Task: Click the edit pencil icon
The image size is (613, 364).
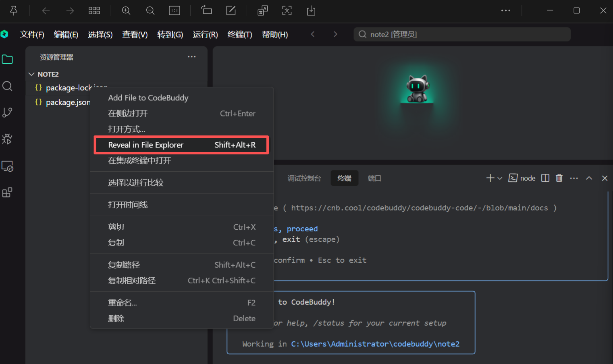Action: click(x=231, y=10)
